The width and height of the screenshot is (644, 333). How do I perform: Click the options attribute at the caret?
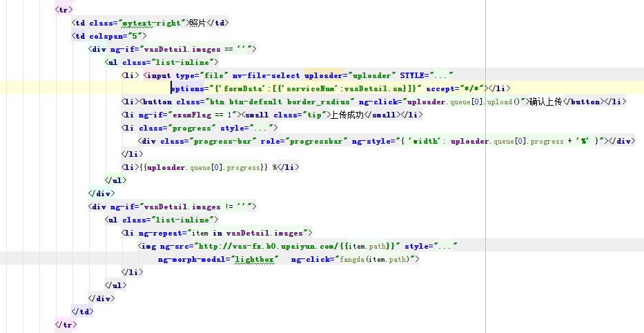click(187, 88)
